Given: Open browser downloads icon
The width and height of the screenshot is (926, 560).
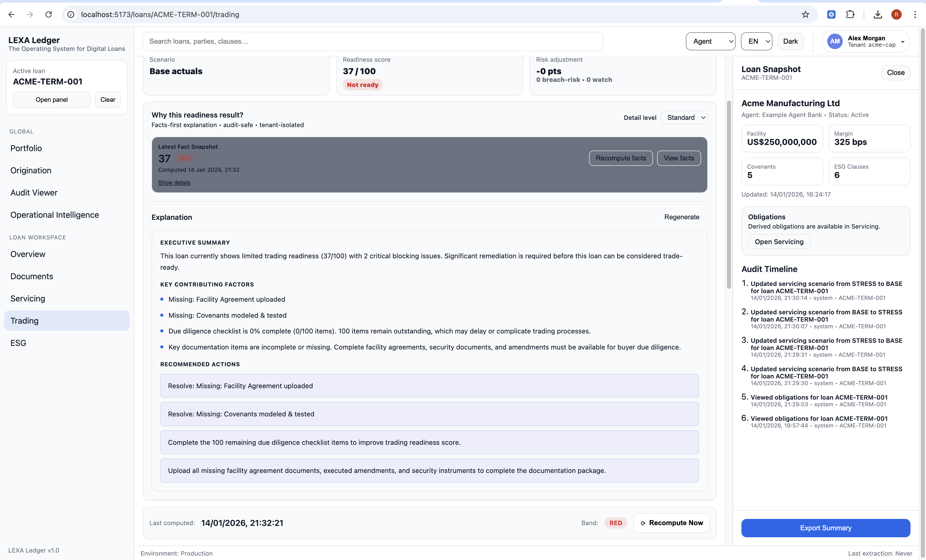Looking at the screenshot, I should click(x=877, y=14).
